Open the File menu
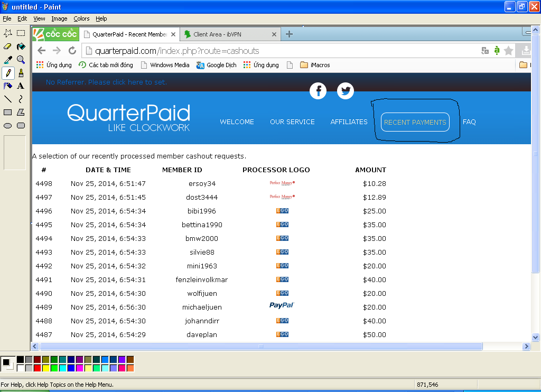 point(7,18)
